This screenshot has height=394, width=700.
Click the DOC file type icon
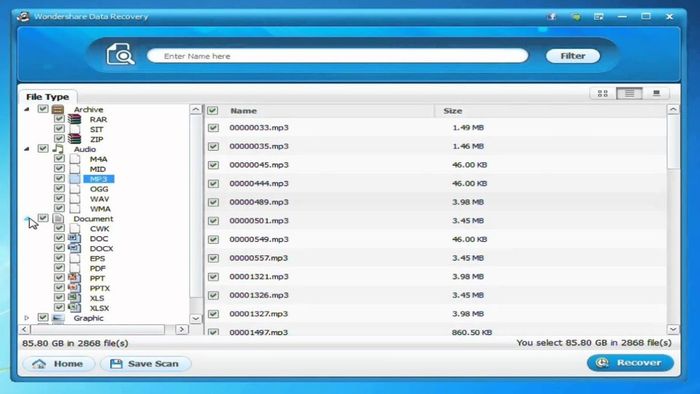point(75,238)
